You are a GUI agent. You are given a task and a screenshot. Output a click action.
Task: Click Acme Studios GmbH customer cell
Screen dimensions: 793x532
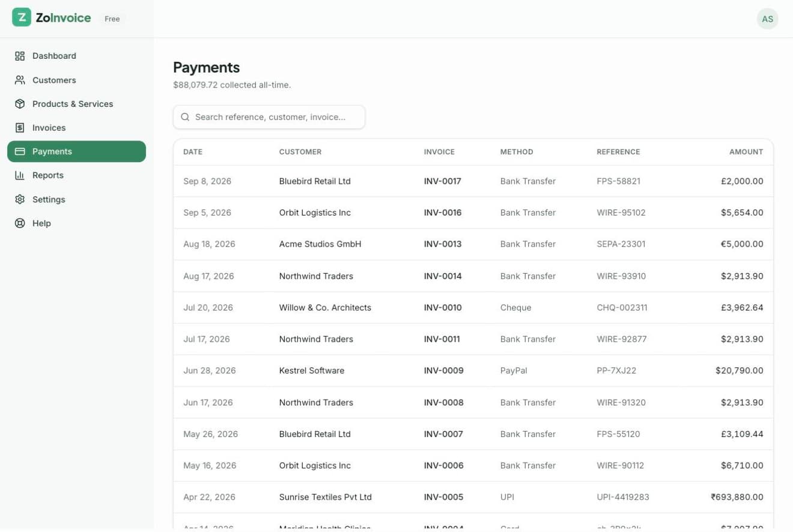point(320,244)
